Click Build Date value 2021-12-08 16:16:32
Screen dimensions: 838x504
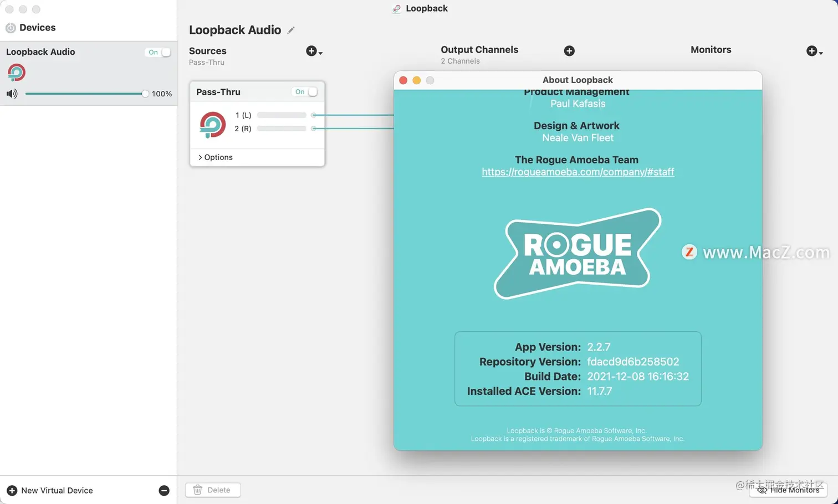coord(638,377)
